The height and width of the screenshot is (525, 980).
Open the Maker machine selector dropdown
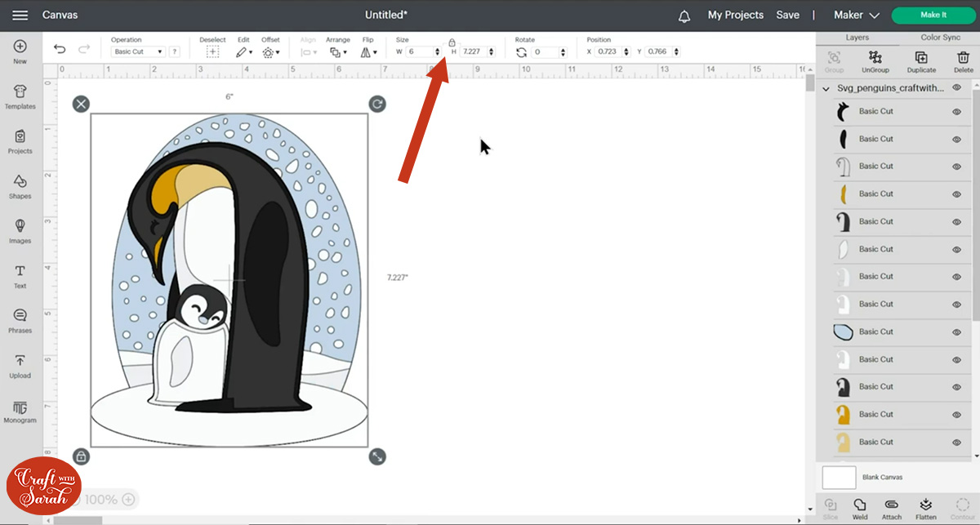857,16
